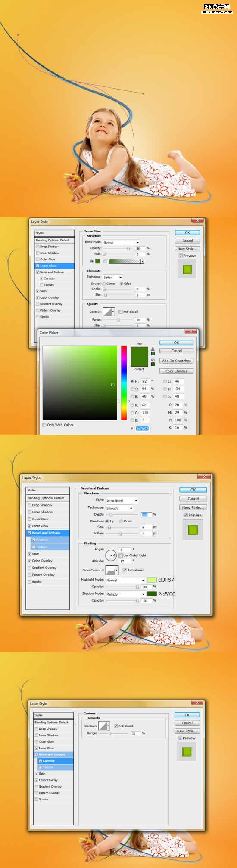Select Edge source radio button

tap(122, 284)
